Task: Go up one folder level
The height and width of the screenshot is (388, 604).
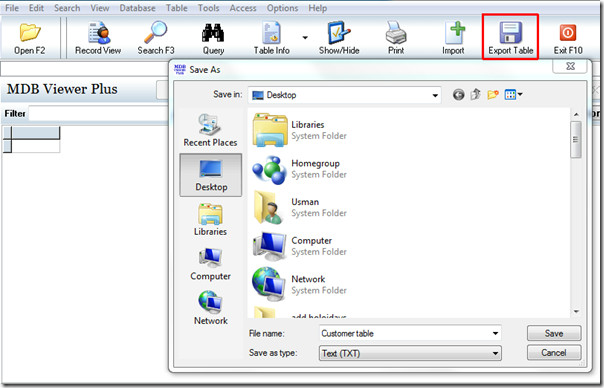Action: point(476,94)
